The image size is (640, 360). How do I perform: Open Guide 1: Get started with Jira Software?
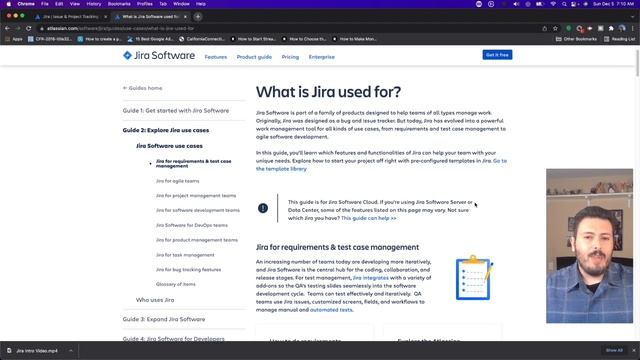coord(176,111)
